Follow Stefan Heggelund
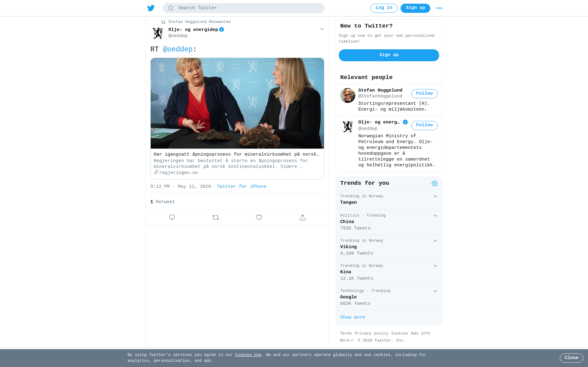This screenshot has height=367, width=588. [424, 94]
